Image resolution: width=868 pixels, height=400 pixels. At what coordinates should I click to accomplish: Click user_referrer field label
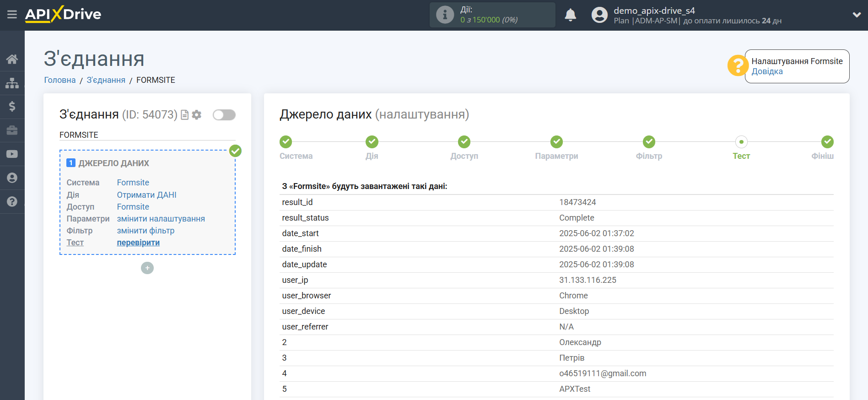coord(305,327)
